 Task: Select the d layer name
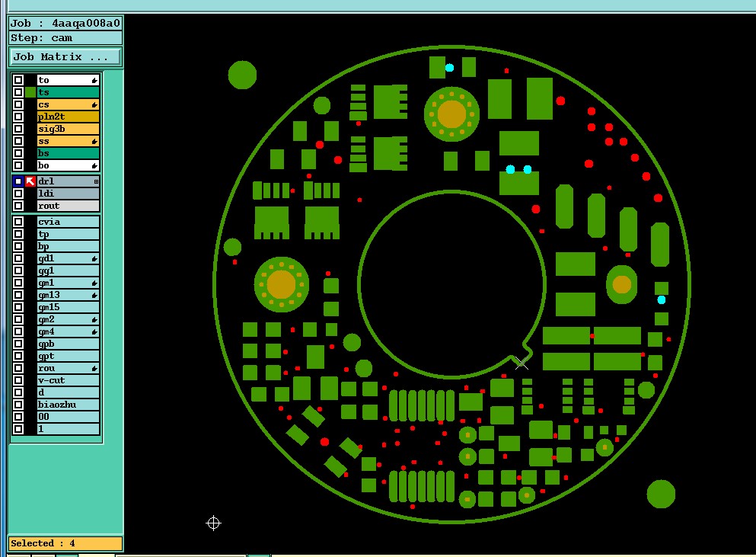[68, 392]
